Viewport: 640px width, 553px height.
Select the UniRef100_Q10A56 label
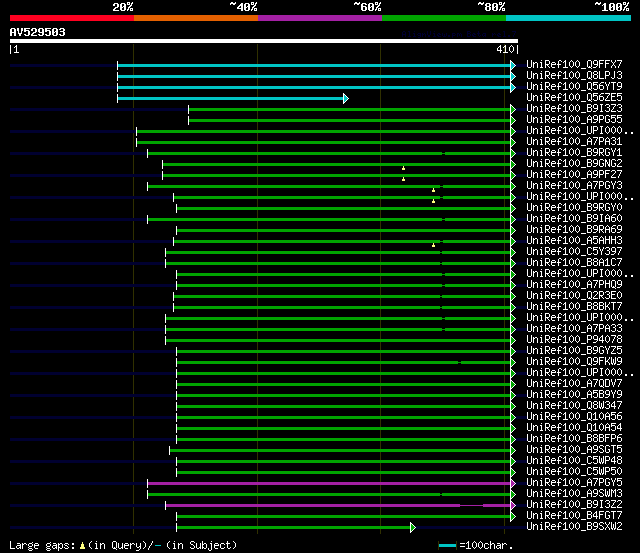point(574,417)
